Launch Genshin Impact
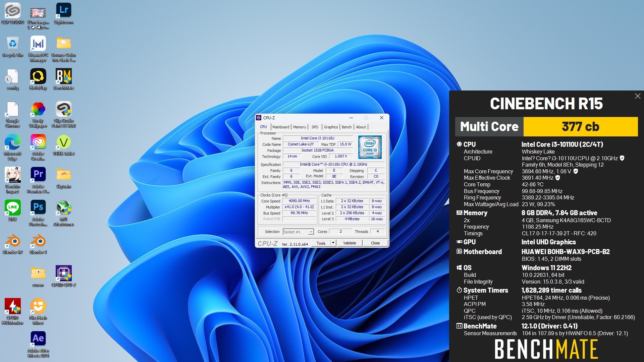 click(x=13, y=180)
